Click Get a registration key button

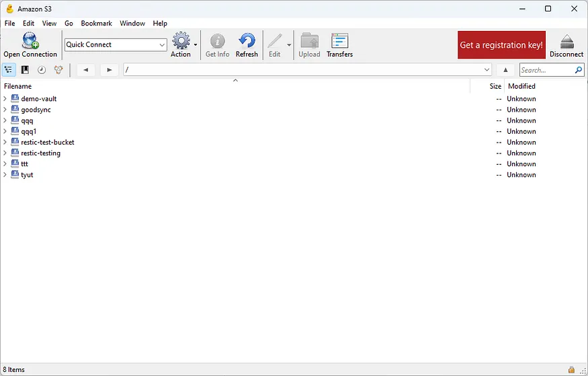click(501, 45)
